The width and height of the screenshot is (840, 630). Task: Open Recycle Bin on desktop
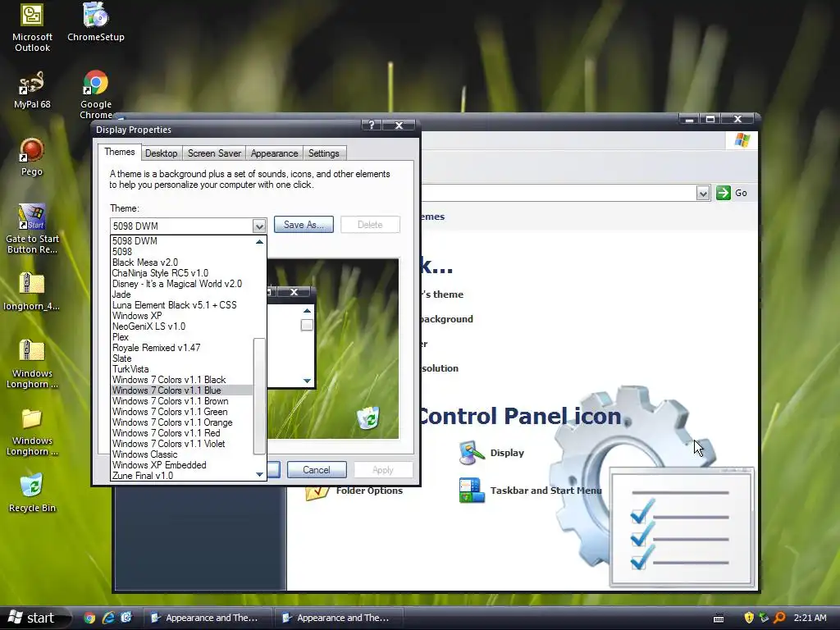pos(32,493)
